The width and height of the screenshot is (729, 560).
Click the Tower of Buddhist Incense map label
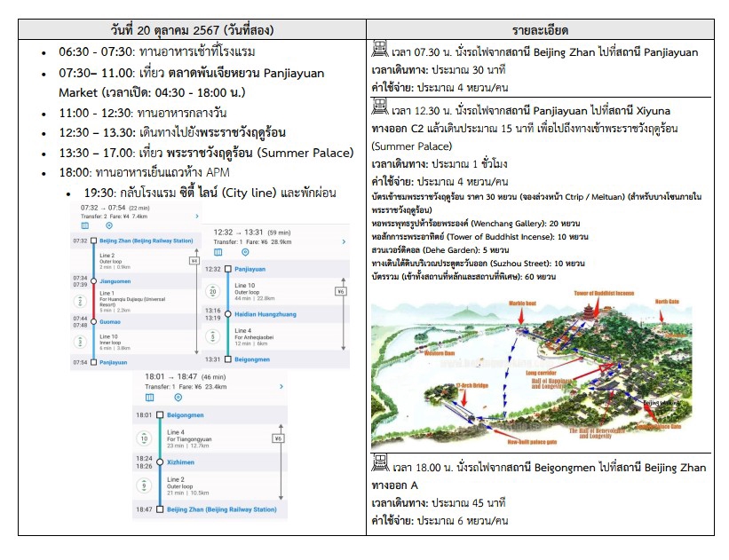point(604,293)
